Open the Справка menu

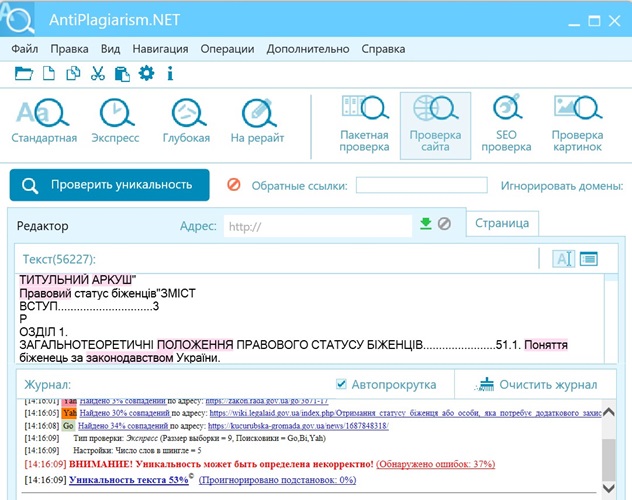coord(383,49)
